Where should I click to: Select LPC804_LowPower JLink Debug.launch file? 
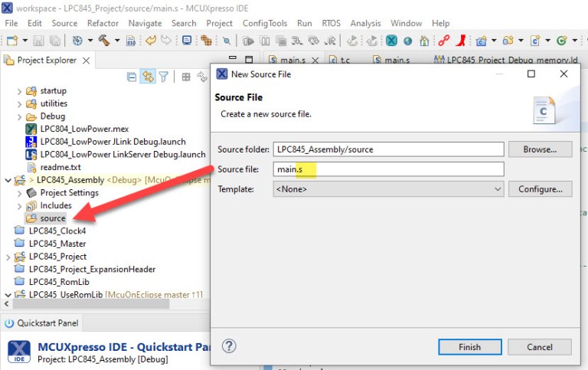pyautogui.click(x=113, y=142)
